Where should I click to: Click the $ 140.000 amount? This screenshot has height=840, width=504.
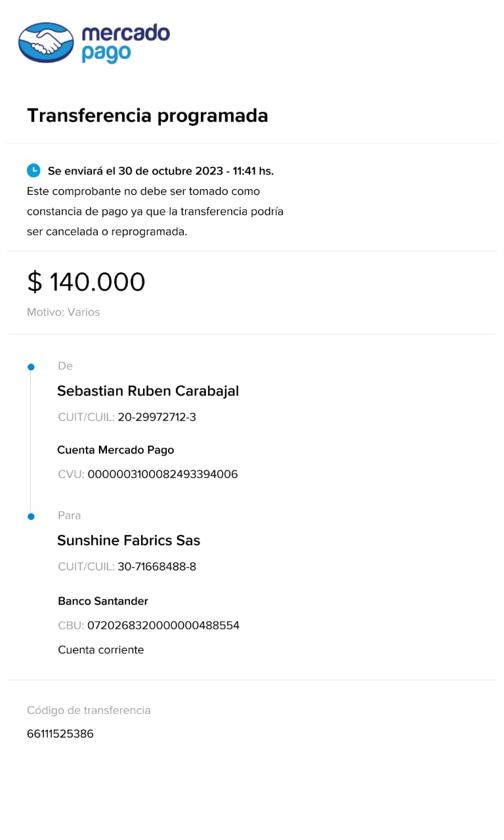point(86,282)
